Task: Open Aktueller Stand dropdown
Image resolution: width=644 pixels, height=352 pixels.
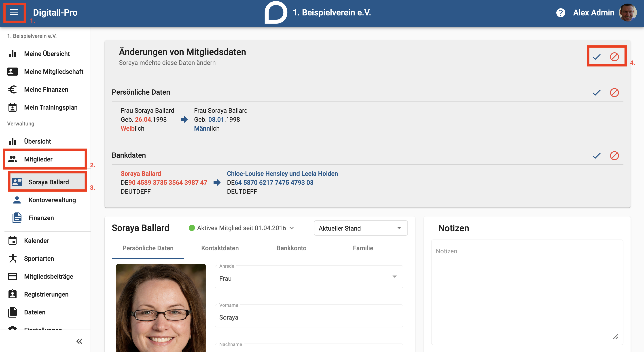Action: click(361, 228)
